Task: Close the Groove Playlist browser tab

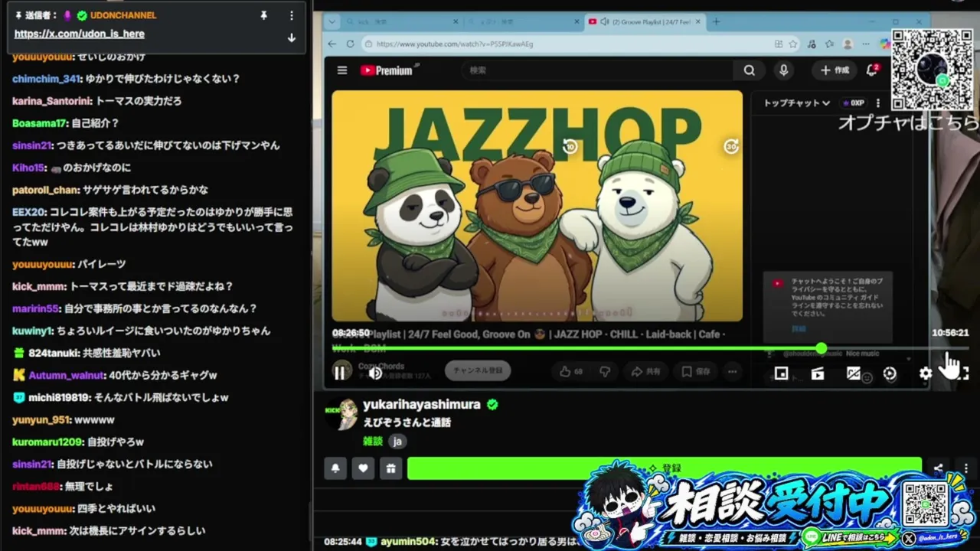Action: point(697,21)
